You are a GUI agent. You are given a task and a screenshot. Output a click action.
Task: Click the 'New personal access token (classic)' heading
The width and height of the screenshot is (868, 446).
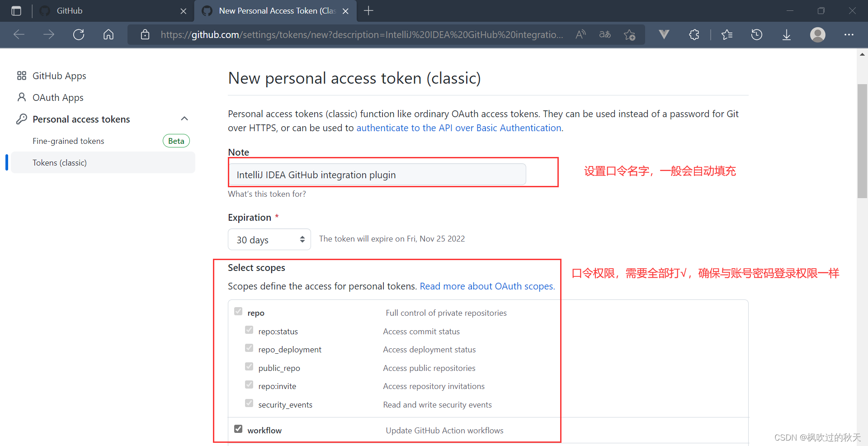(x=354, y=78)
